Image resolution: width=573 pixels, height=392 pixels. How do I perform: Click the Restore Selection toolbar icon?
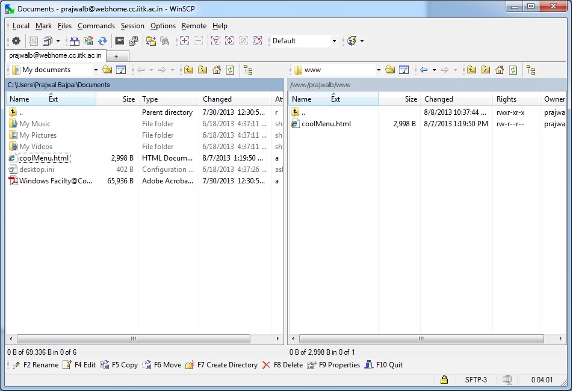(x=258, y=41)
